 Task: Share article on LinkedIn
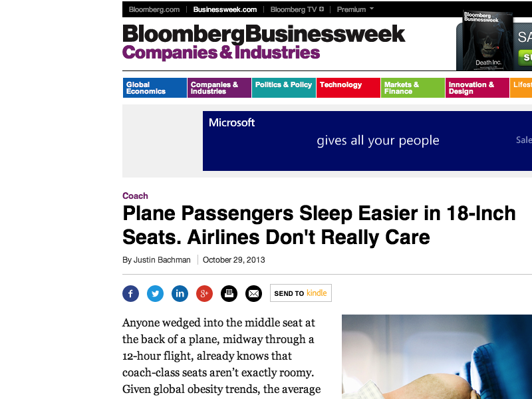[x=180, y=293]
